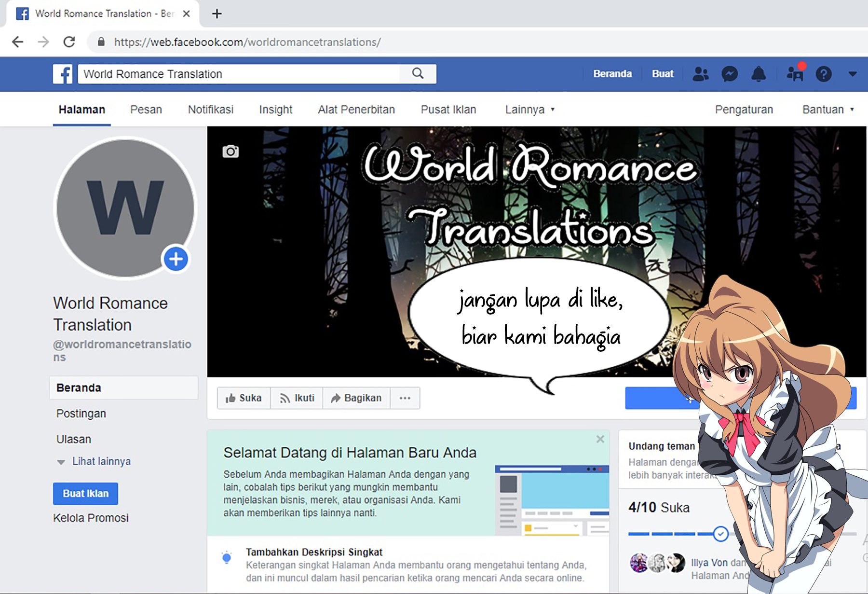Open the account caret dropdown top right
Screen dimensions: 868x594
pos(853,73)
